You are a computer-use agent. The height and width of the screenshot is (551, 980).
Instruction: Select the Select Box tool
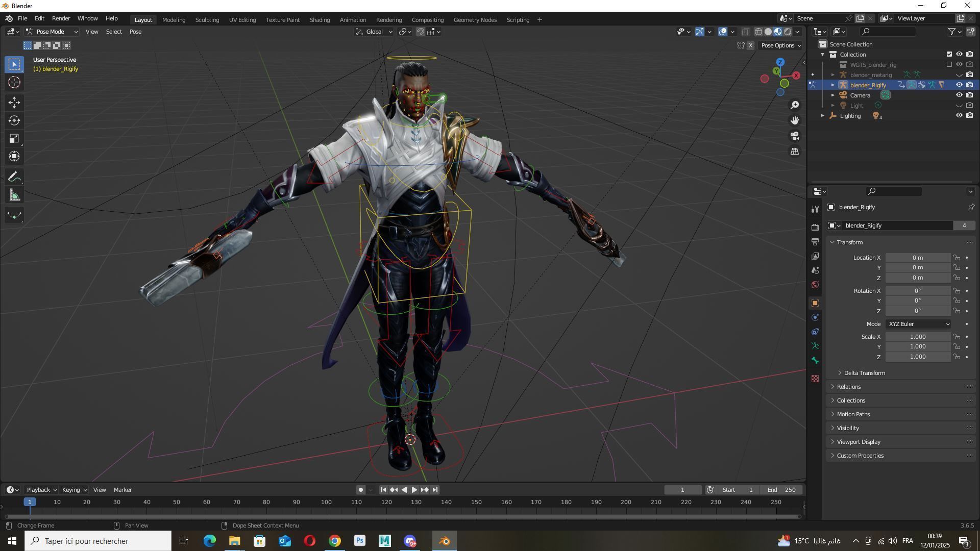(14, 64)
